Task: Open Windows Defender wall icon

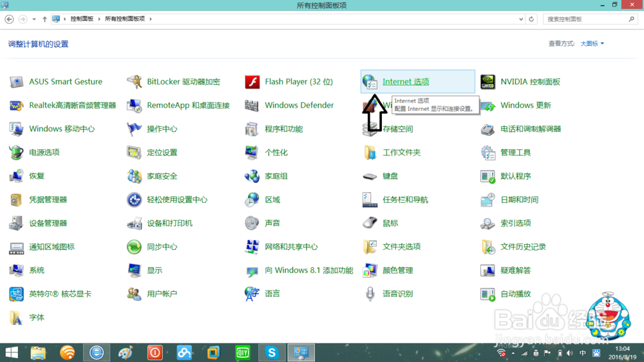Action: 252,105
